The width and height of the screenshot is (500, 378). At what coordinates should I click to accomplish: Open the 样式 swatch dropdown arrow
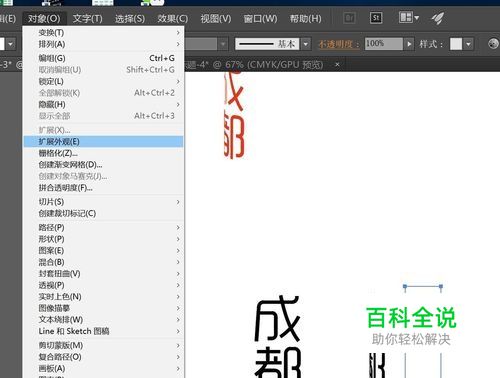468,44
